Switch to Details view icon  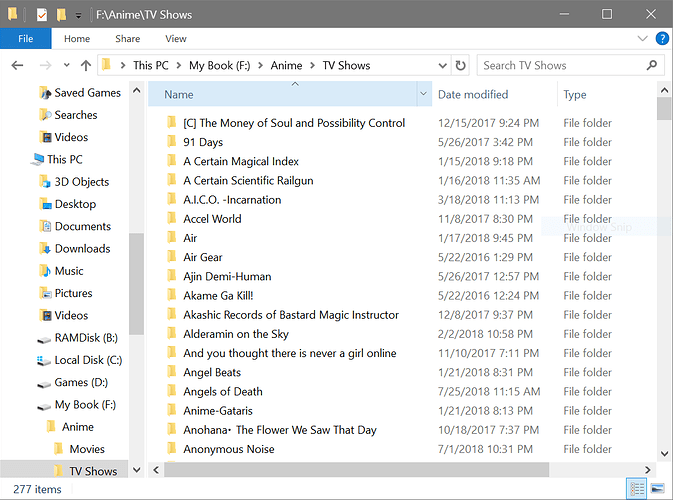637,488
